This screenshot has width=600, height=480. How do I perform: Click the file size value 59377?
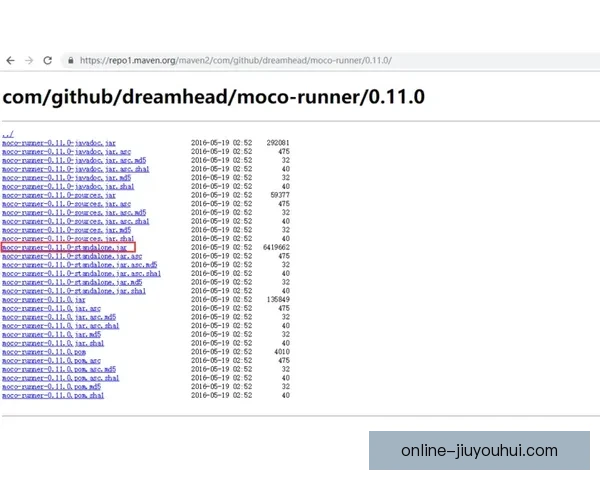(x=280, y=195)
